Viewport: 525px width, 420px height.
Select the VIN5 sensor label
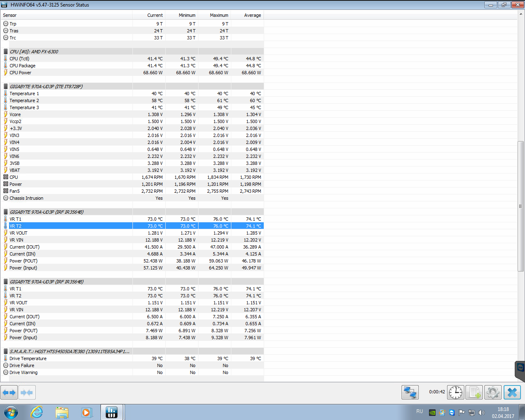14,149
